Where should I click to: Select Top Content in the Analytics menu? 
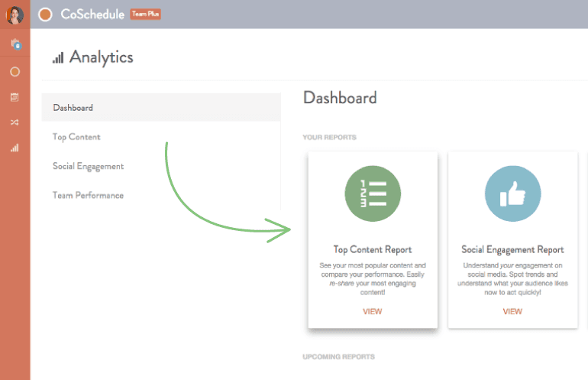[x=76, y=137]
